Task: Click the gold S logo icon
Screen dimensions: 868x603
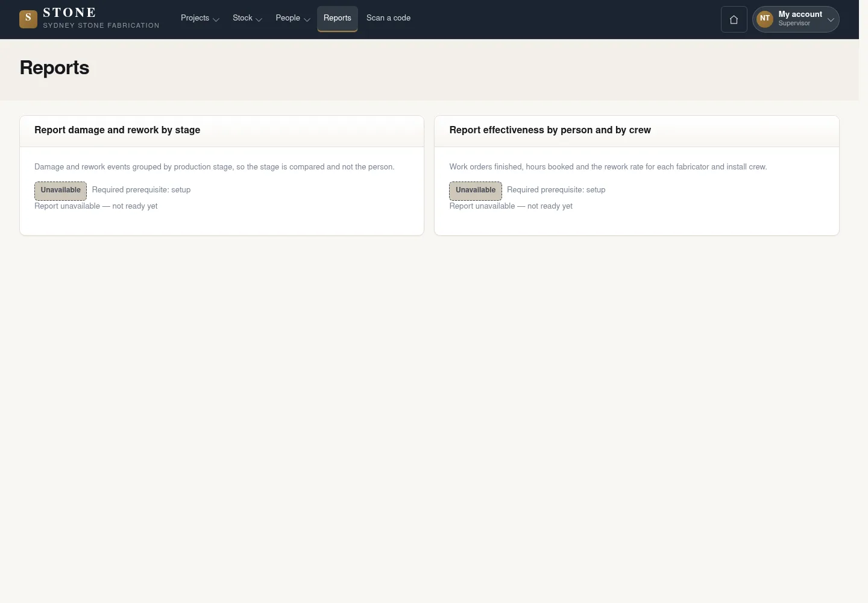Action: (x=28, y=19)
